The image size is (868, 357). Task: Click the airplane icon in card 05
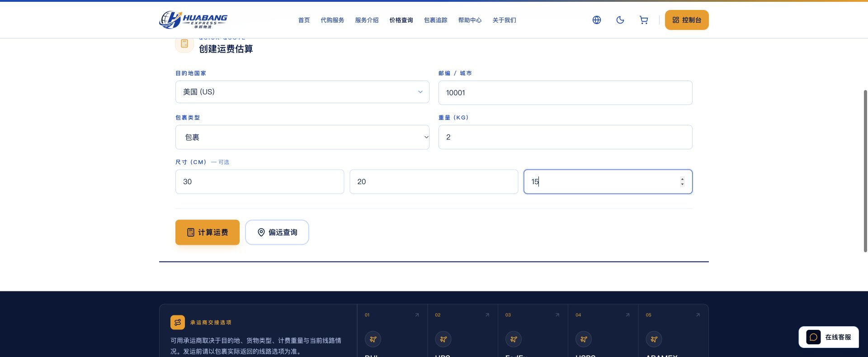[654, 339]
